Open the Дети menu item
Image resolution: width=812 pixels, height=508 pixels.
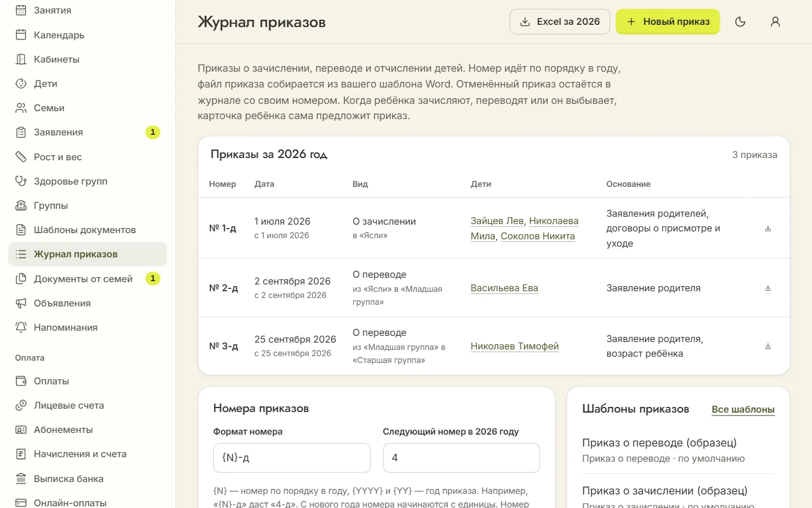coord(87,84)
